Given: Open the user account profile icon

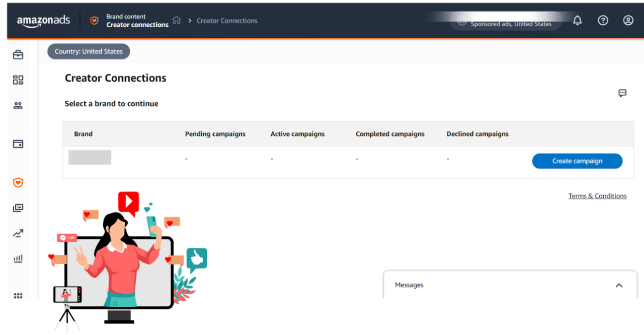Looking at the screenshot, I should point(628,21).
